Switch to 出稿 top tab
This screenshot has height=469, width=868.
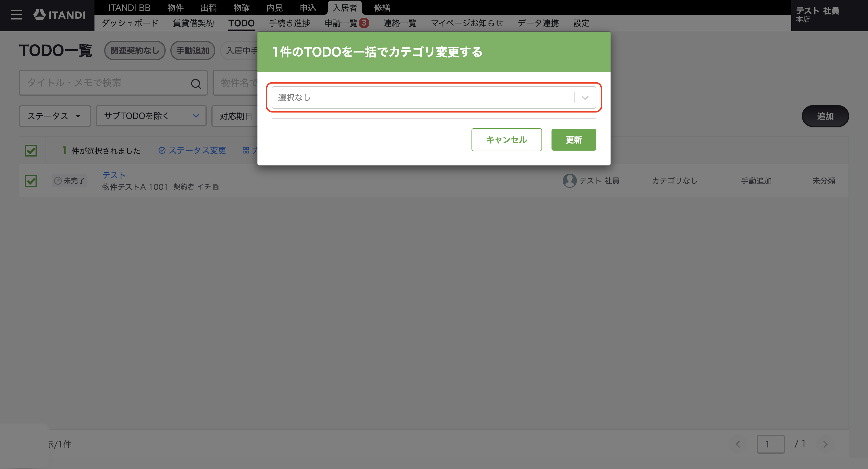(208, 7)
